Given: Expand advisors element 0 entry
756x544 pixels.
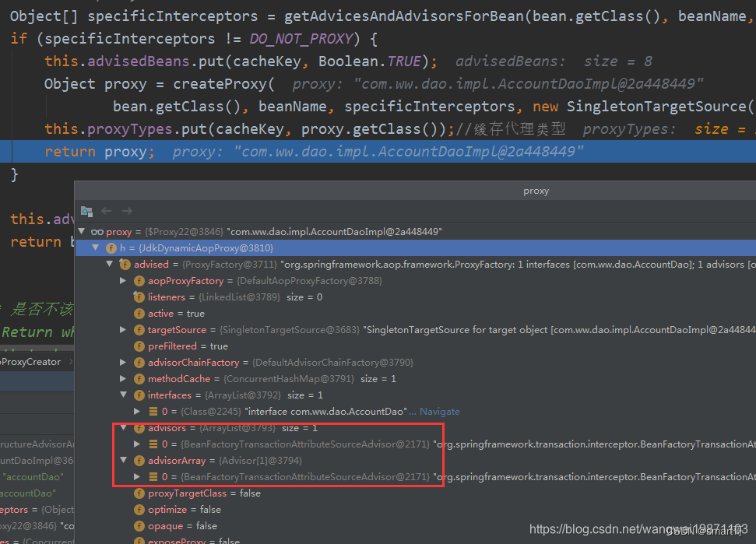Looking at the screenshot, I should click(137, 444).
